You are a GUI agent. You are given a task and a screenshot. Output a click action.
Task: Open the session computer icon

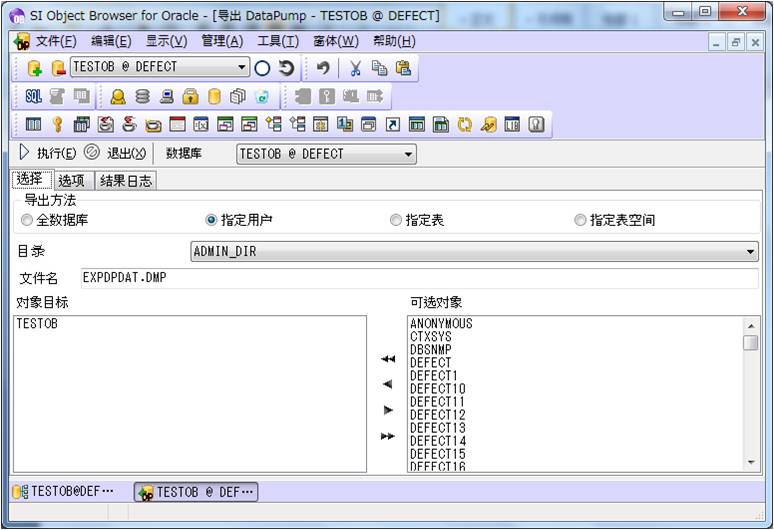tap(166, 96)
